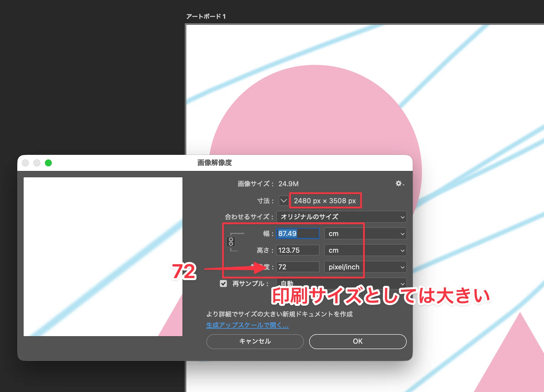Click the 生成アップスケールで開く link
The image size is (544, 392).
[x=247, y=325]
